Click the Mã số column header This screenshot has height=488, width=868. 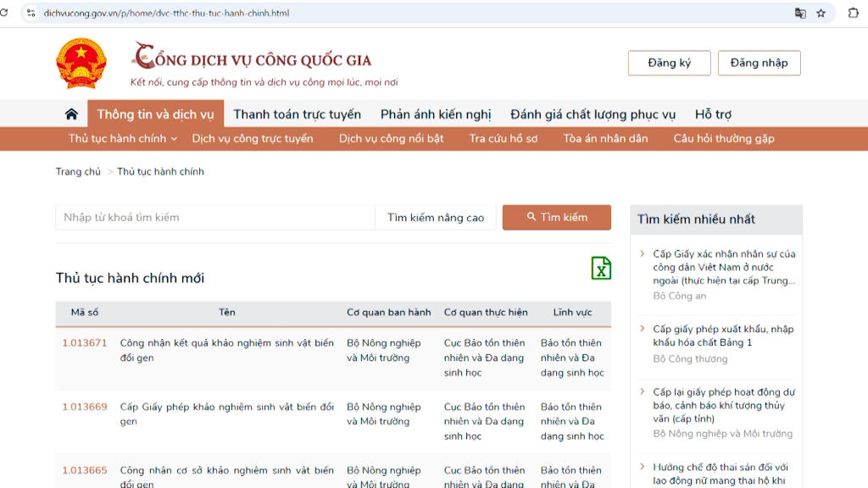tap(85, 313)
